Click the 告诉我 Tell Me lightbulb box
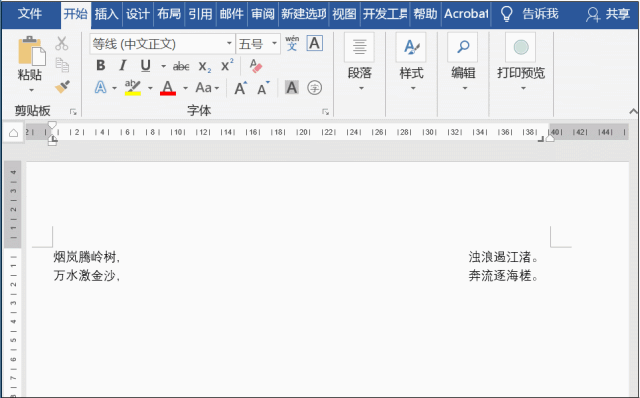The height and width of the screenshot is (398, 640). point(529,14)
